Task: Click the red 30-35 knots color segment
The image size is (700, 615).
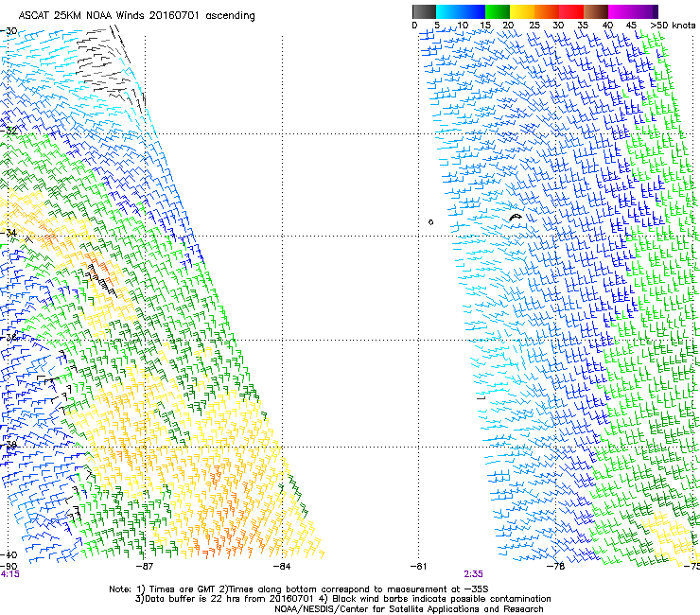Action: [x=571, y=11]
